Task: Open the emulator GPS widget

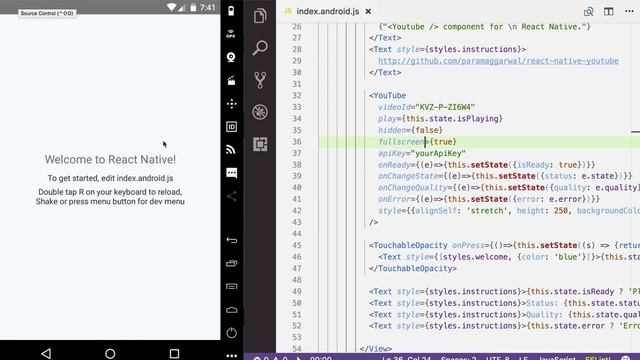Action: coord(231,34)
